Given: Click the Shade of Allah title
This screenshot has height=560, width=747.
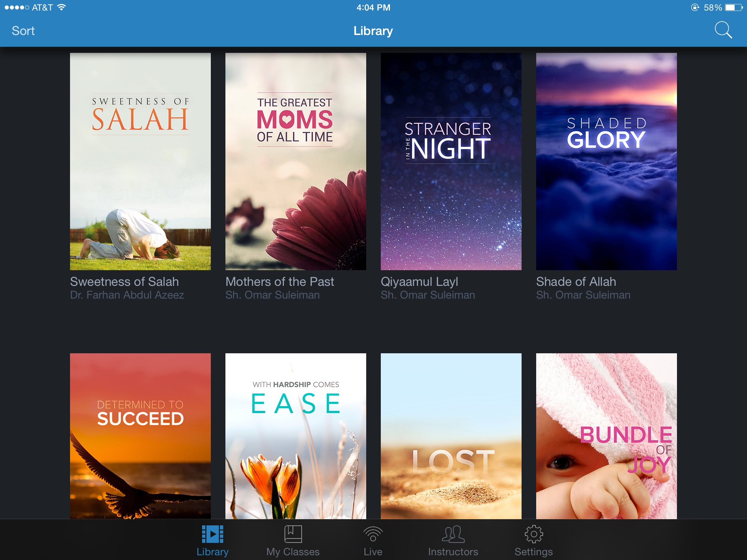Looking at the screenshot, I should coord(576,281).
